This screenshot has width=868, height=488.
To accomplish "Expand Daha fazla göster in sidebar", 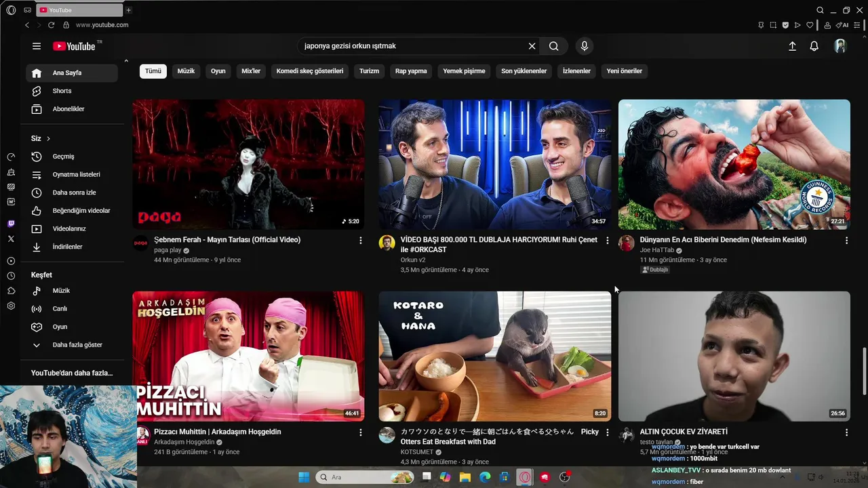I will pyautogui.click(x=72, y=345).
